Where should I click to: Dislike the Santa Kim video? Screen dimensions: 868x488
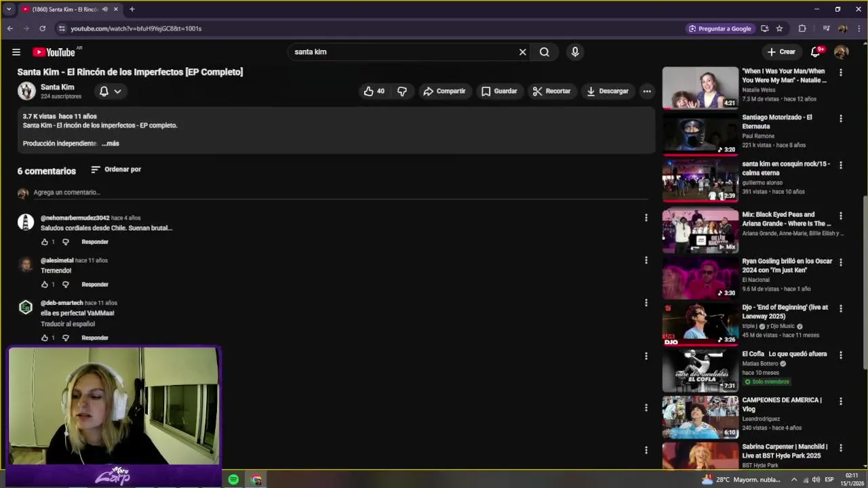pyautogui.click(x=402, y=91)
